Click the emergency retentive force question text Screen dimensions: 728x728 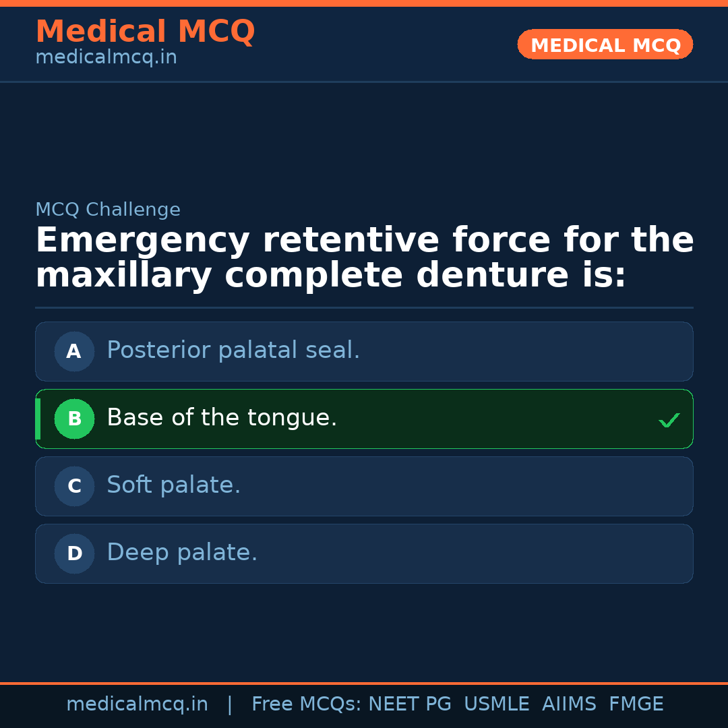coord(364,258)
